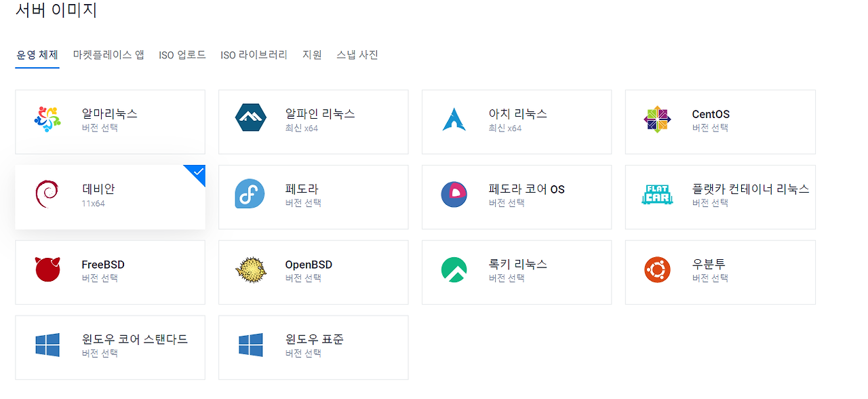Click 최신 x64 under 아치 리눅스

click(505, 128)
